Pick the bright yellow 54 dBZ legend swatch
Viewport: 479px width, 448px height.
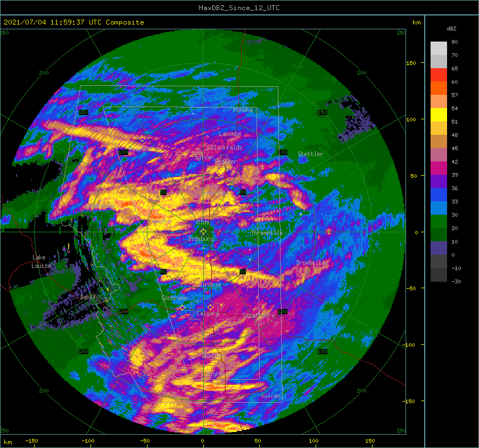click(439, 115)
